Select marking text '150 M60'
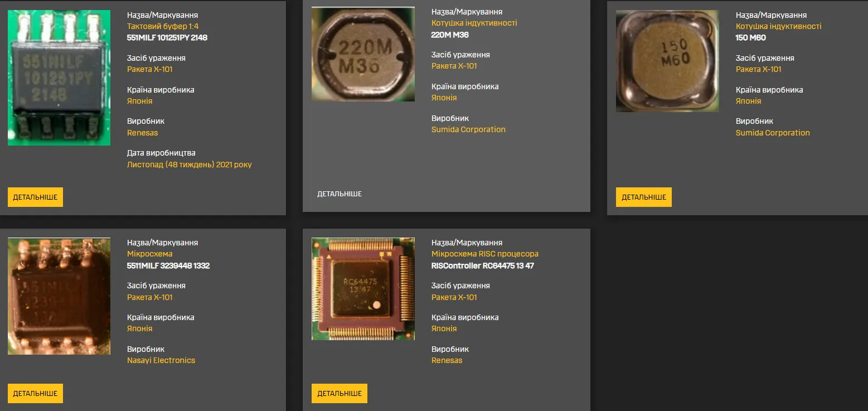This screenshot has width=868, height=411. tap(751, 38)
